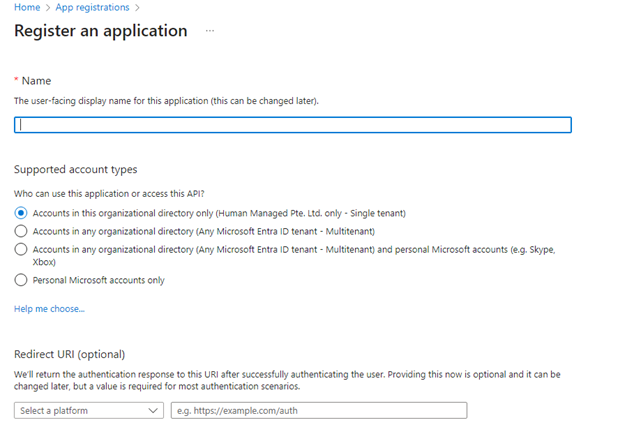This screenshot has height=448, width=634.
Task: Expand the Select a platform dropdown
Action: click(x=89, y=410)
